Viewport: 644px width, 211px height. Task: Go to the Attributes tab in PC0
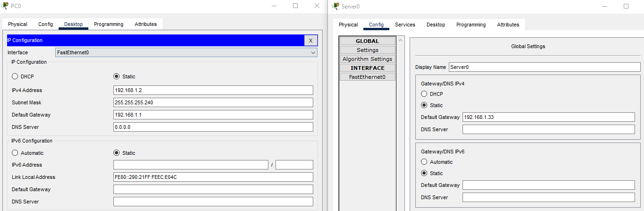[x=146, y=24]
